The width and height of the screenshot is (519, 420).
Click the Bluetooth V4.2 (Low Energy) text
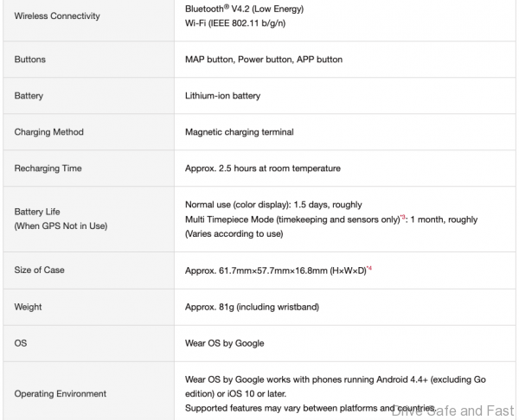tap(244, 9)
